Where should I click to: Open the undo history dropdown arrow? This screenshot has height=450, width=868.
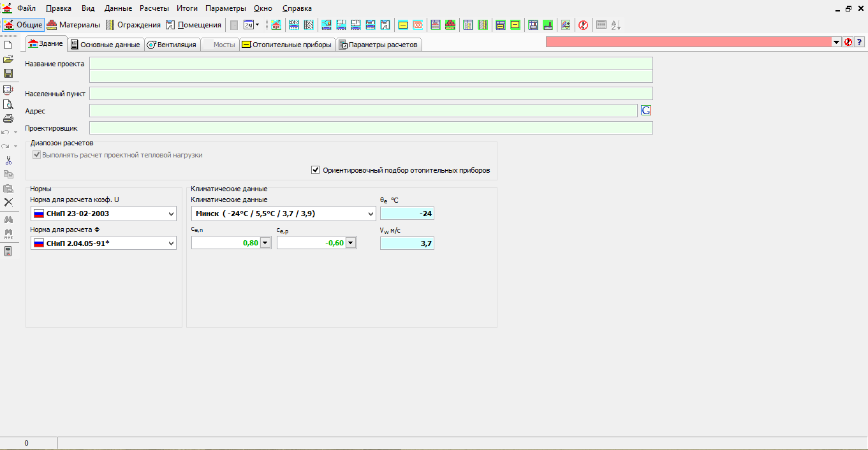(16, 132)
